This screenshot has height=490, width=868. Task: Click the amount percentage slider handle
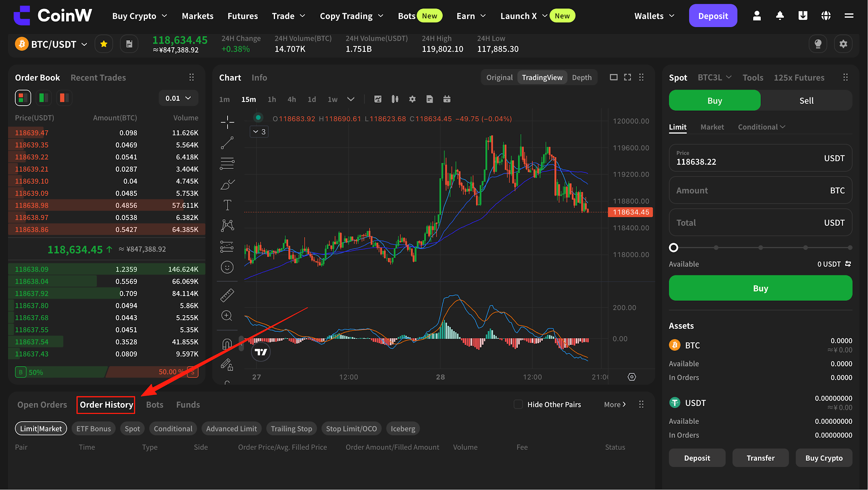673,247
